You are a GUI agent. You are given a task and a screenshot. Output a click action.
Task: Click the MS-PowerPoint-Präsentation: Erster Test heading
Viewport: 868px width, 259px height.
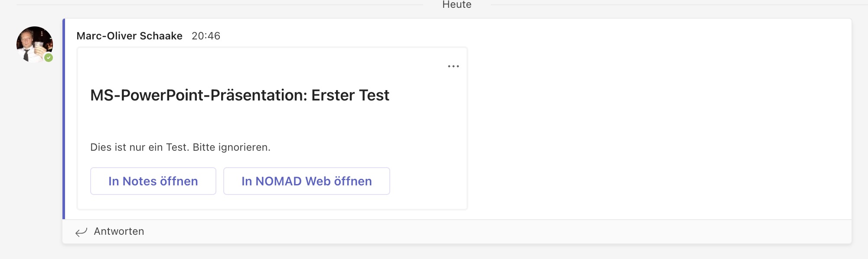240,95
